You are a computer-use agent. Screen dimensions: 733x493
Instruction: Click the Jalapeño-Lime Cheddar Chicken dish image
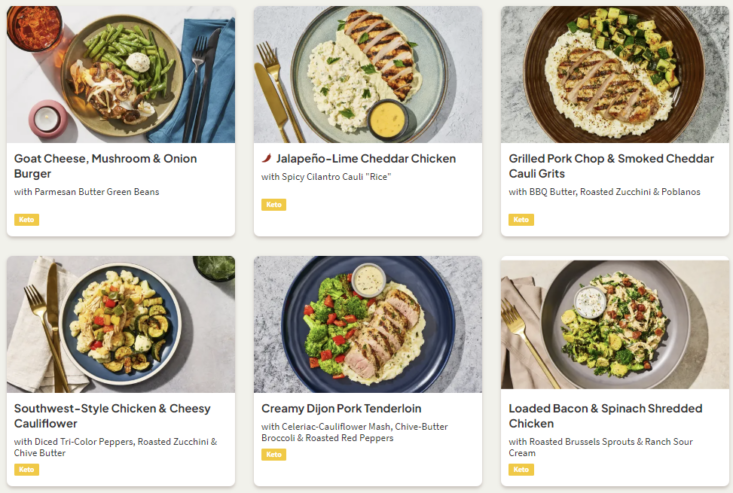[367, 74]
